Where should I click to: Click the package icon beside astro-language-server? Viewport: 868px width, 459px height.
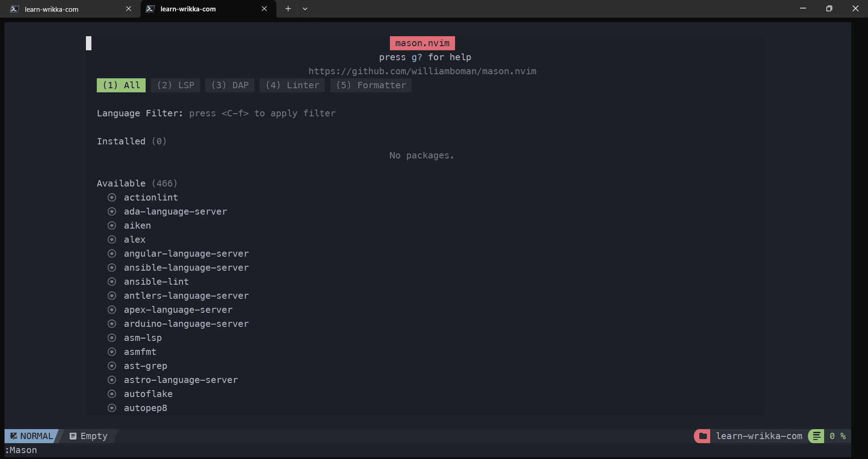point(112,380)
